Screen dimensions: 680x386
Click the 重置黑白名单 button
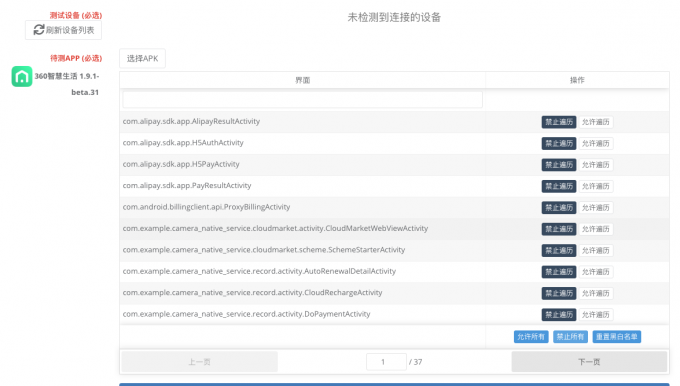click(x=617, y=337)
